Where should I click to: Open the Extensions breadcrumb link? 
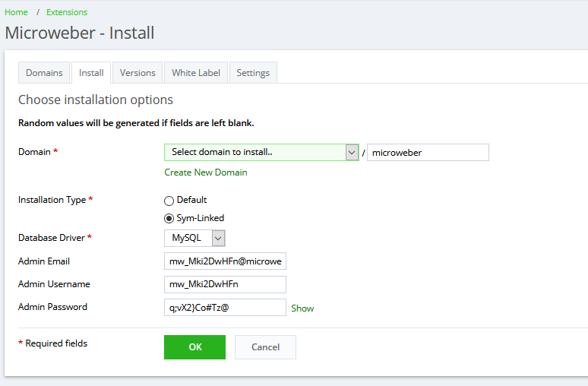pyautogui.click(x=67, y=12)
